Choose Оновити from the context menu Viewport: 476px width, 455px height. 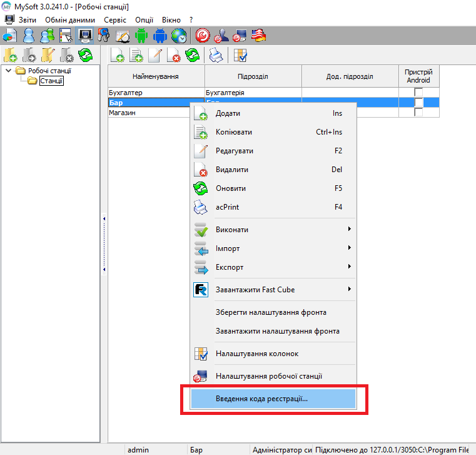(273, 188)
